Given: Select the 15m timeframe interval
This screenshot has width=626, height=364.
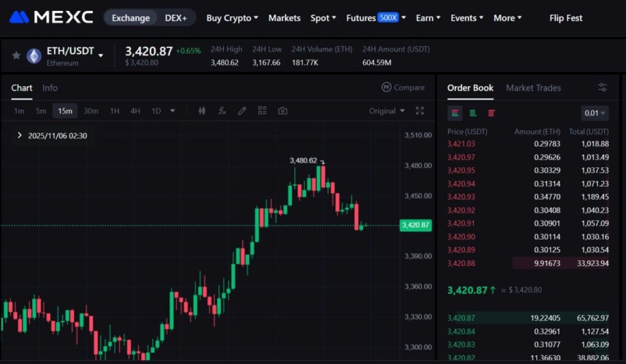Looking at the screenshot, I should tap(65, 111).
